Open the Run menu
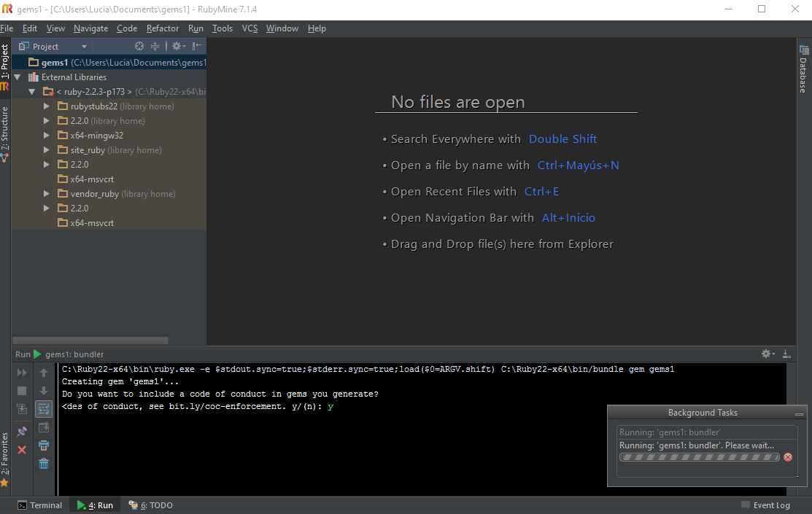The height and width of the screenshot is (514, 812). tap(196, 28)
